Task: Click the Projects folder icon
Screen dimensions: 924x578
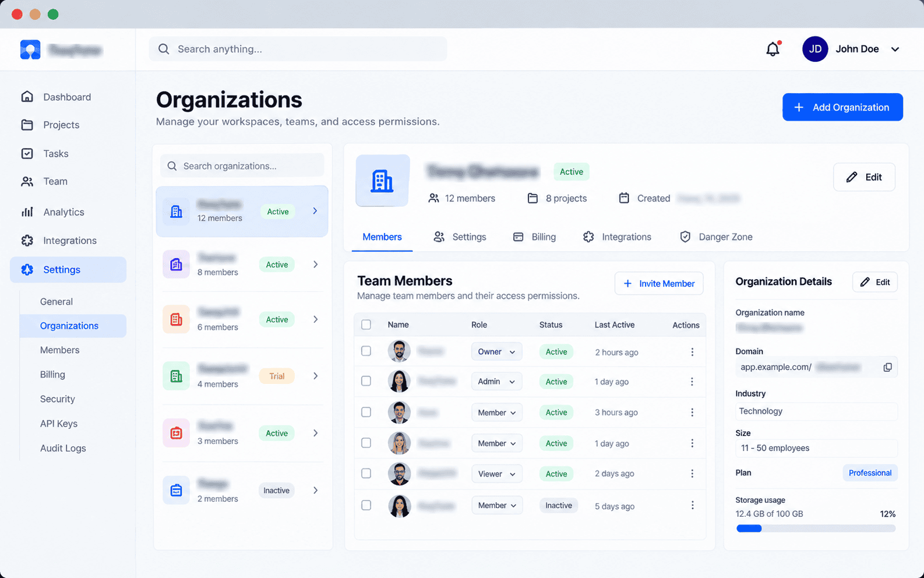Action: tap(27, 125)
